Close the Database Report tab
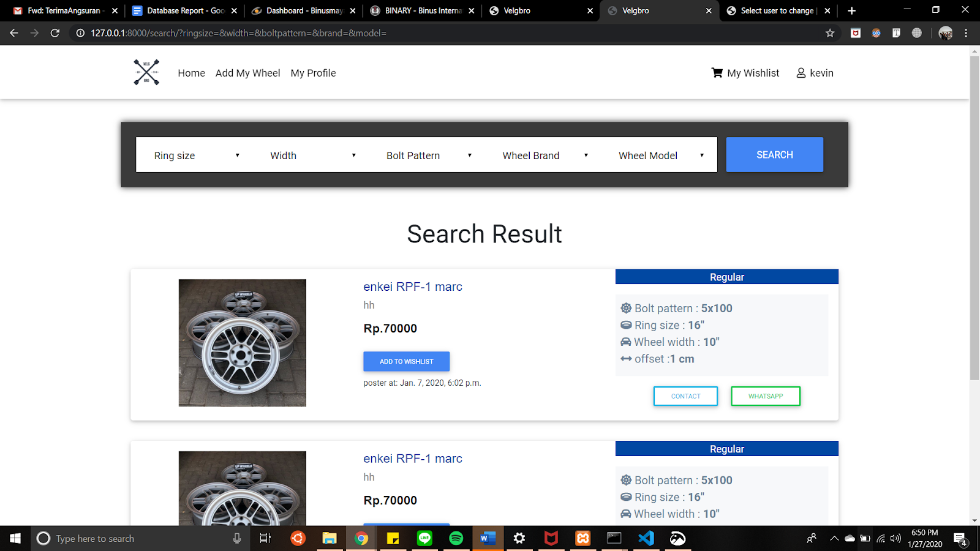The width and height of the screenshot is (980, 551). 234,10
